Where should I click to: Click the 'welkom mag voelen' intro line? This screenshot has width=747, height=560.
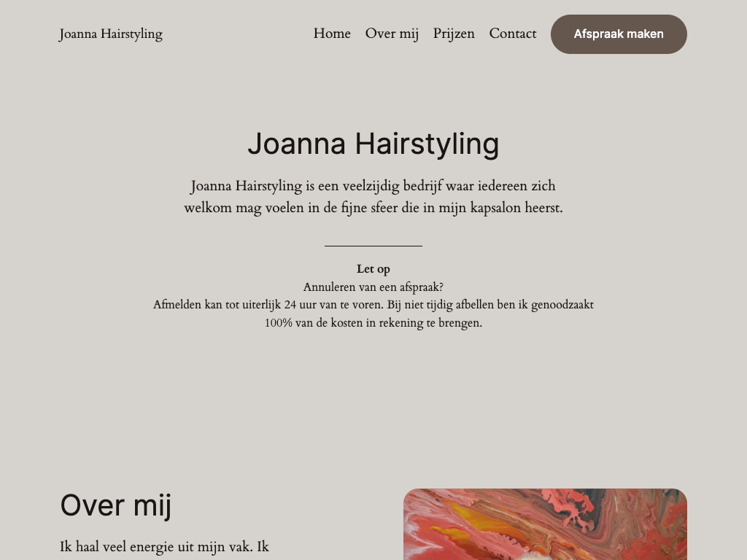373,208
